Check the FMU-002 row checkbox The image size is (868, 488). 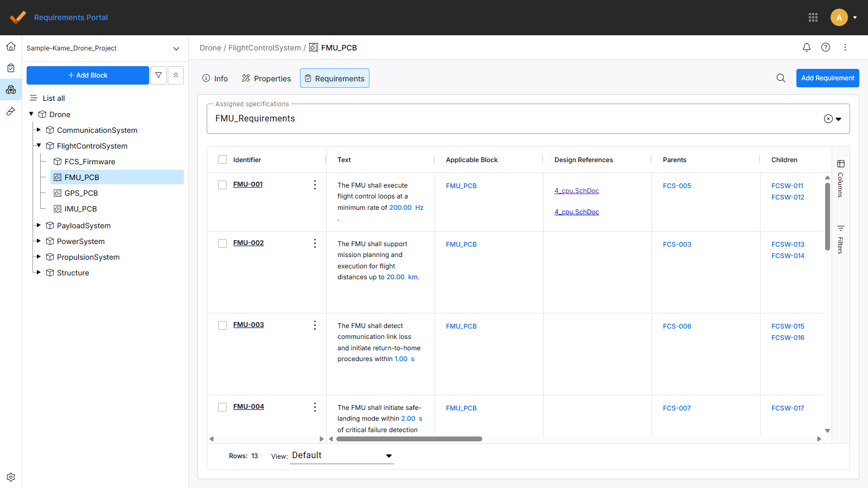coord(222,243)
